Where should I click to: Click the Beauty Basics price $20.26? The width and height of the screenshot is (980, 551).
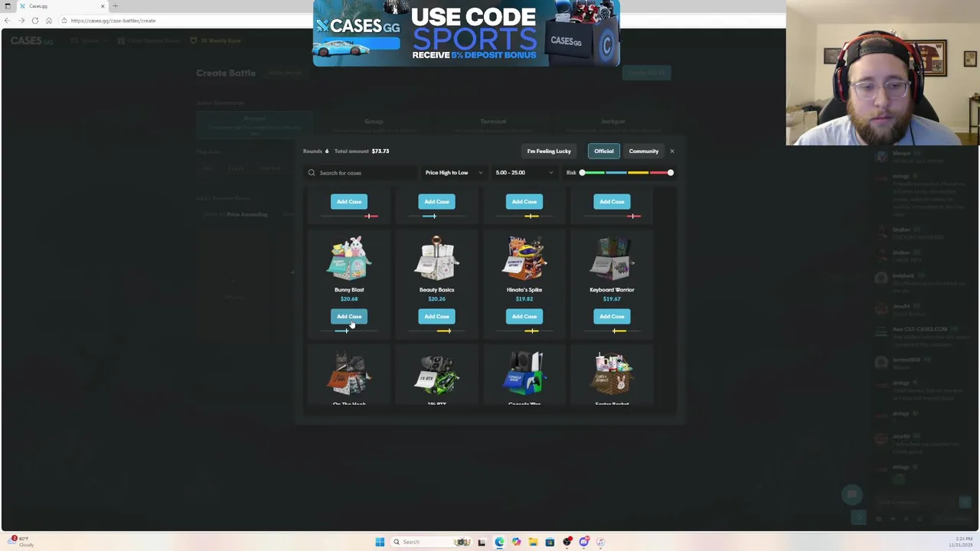(x=436, y=299)
